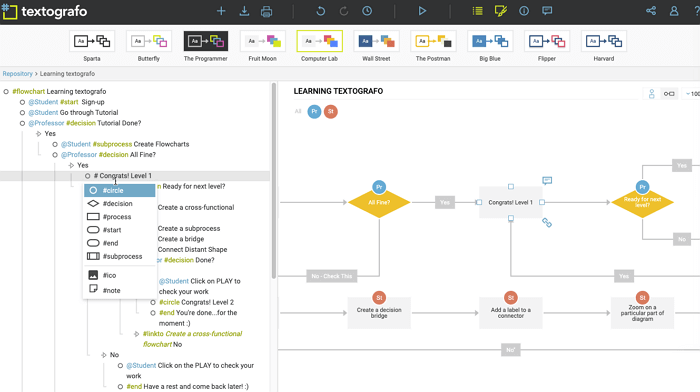Select 'Zoom on a particular part' shape
700x392 pixels.
[x=642, y=313]
